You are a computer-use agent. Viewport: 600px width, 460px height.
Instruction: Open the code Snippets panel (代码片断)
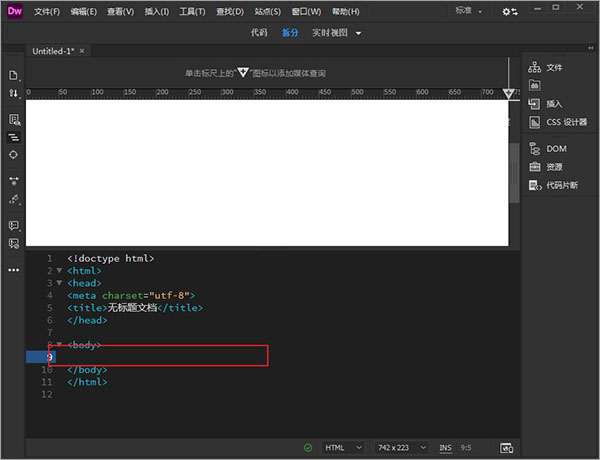tap(560, 185)
